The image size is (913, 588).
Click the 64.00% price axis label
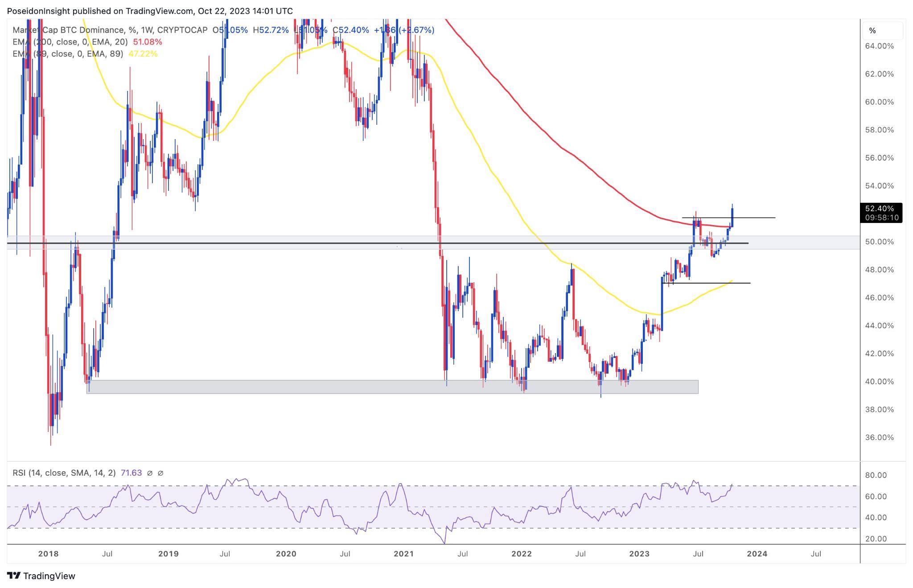click(x=879, y=46)
